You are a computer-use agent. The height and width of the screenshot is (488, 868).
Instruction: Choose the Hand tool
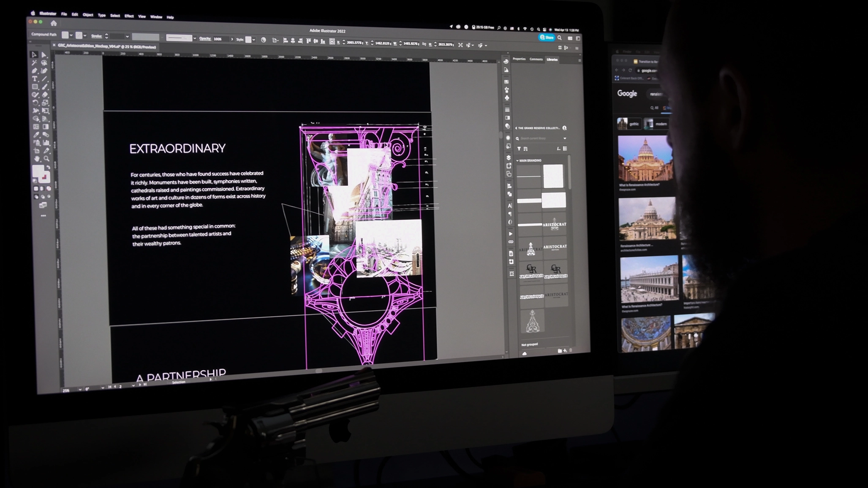[37, 159]
